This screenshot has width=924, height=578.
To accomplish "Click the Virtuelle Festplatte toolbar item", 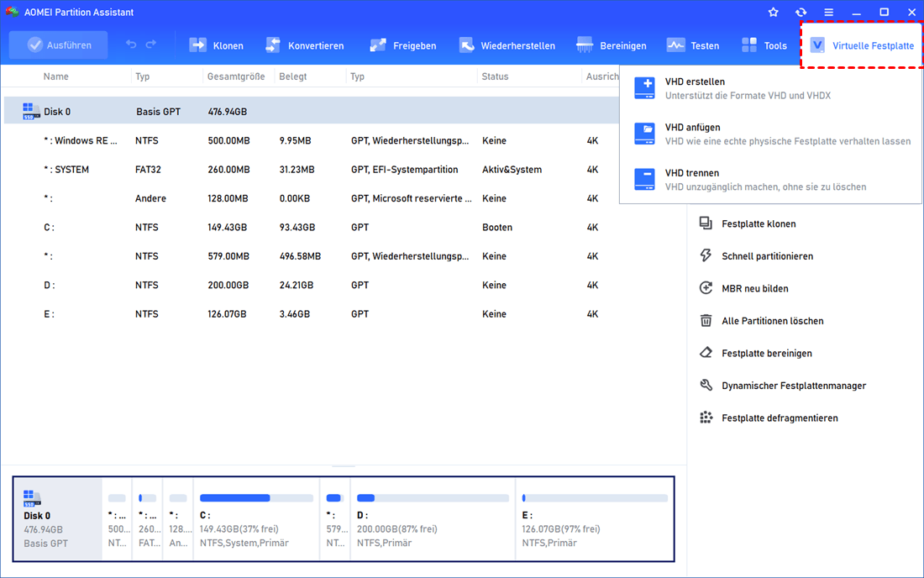I will tap(862, 45).
